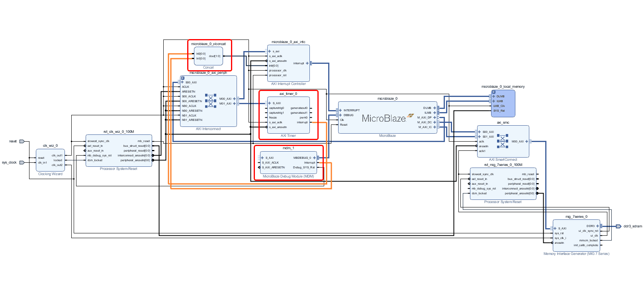Expand the microblaze_0_axi_periph hierarchy plus box
Image resolution: width=644 pixels, height=298 pixels.
(183, 78)
